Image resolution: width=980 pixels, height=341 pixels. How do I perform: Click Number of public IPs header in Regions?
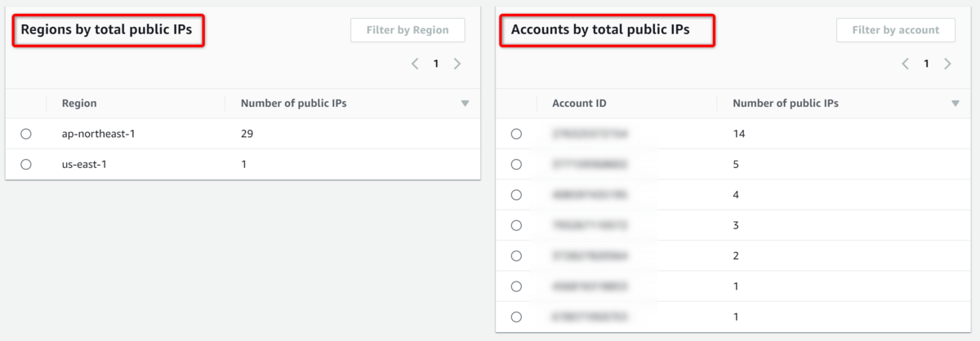click(294, 104)
